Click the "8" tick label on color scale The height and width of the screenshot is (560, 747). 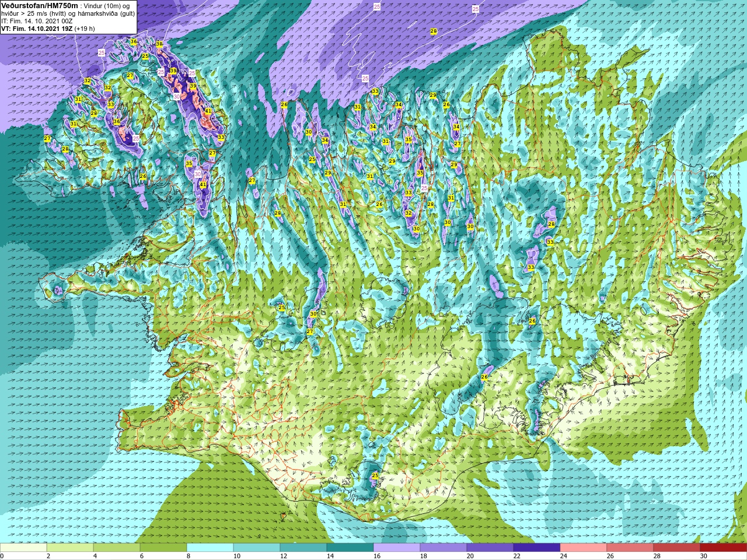(x=189, y=556)
